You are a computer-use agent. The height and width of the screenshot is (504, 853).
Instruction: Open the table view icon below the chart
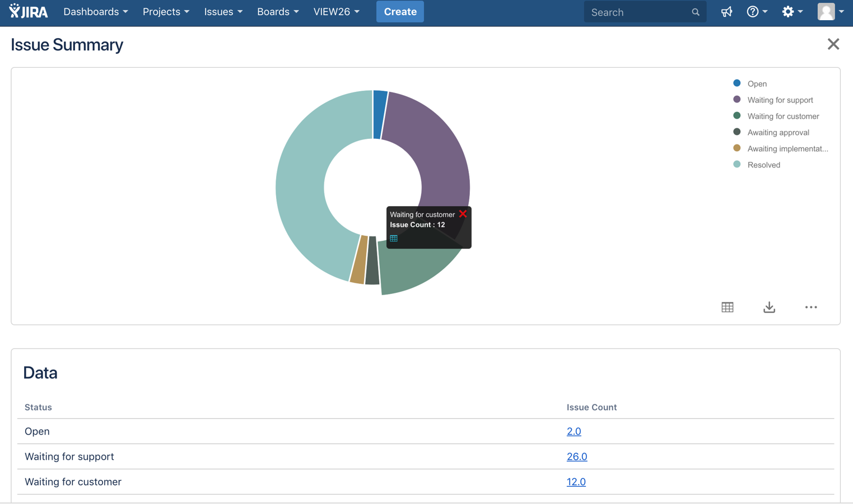[727, 307]
